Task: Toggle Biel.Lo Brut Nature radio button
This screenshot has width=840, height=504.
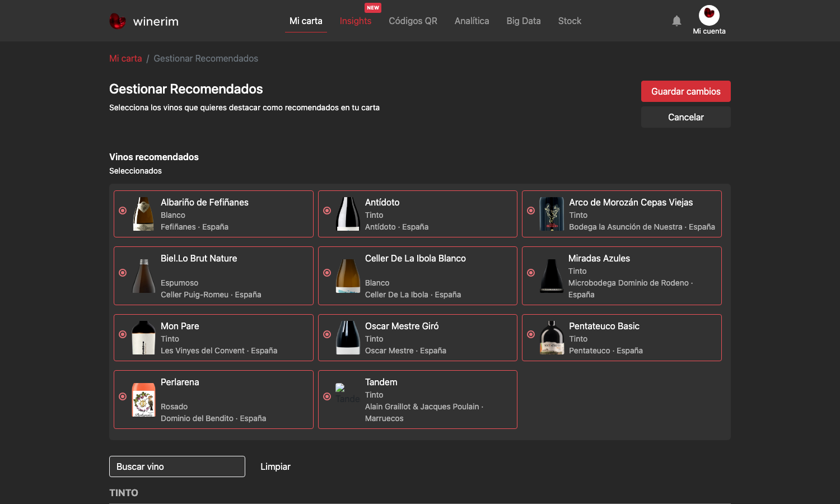Action: 123,273
